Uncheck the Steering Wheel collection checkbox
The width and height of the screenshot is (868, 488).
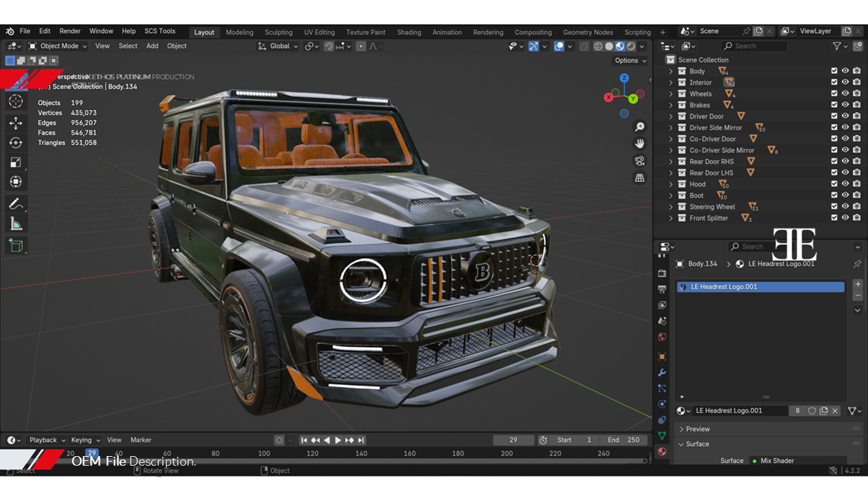point(834,207)
